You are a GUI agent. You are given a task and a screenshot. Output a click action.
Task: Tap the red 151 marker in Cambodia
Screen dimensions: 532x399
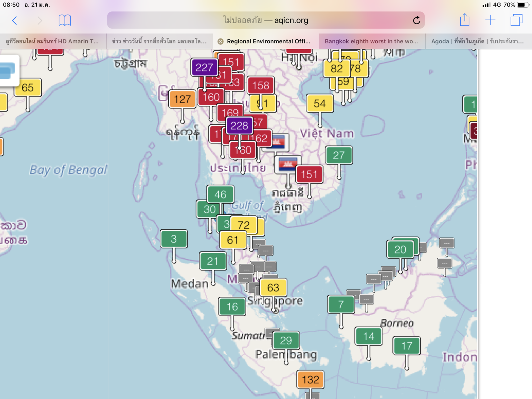click(309, 174)
